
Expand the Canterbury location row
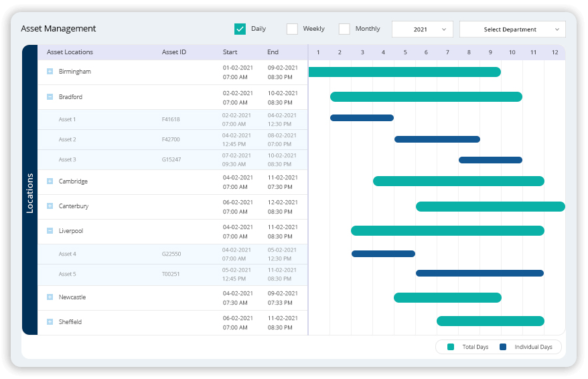(50, 206)
